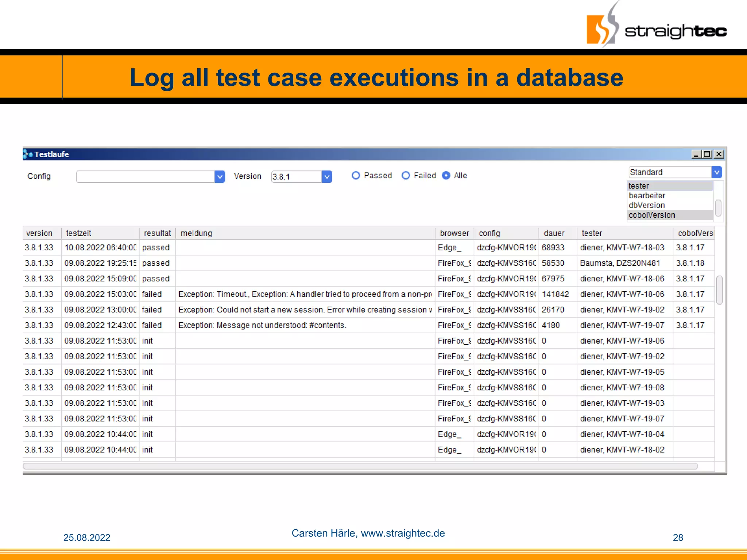The image size is (747, 560).
Task: Sort by the dauer column header
Action: click(x=558, y=233)
